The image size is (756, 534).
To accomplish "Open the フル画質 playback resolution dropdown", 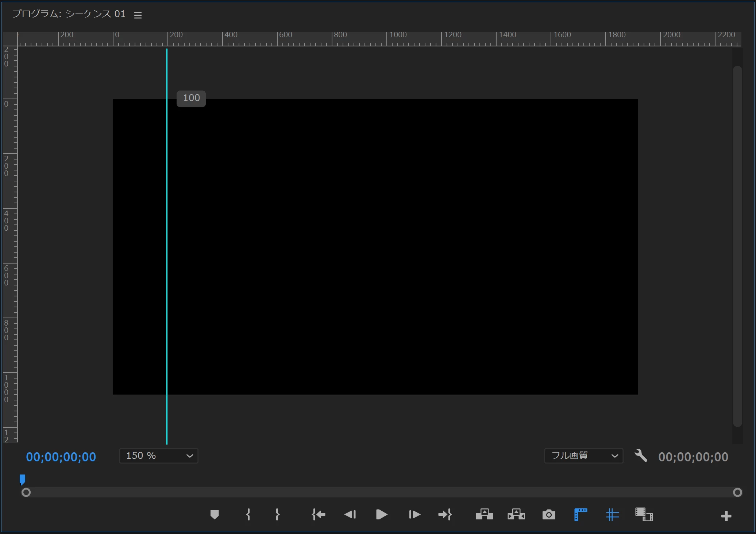I will (583, 456).
